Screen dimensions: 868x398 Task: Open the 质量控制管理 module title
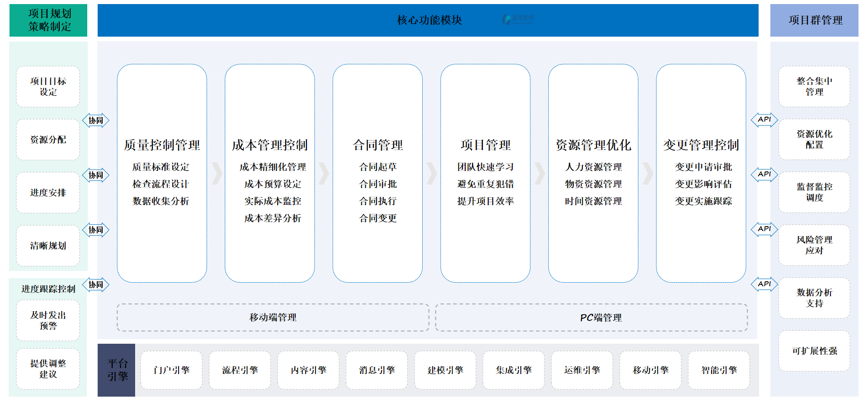[x=162, y=145]
